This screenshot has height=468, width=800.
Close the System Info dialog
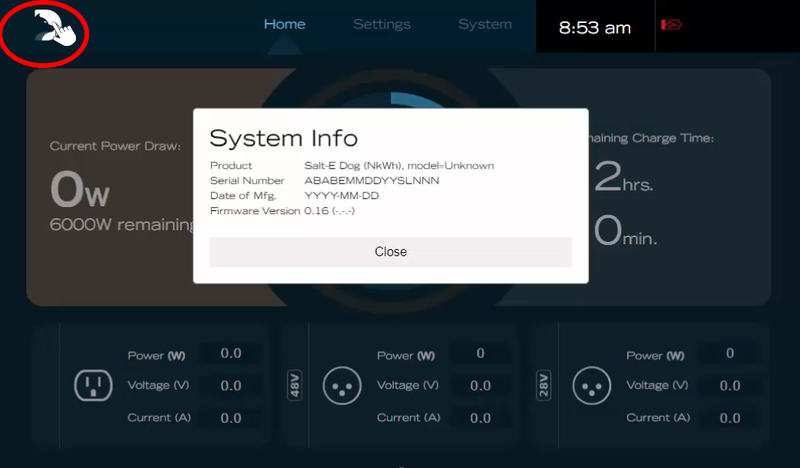(x=390, y=252)
